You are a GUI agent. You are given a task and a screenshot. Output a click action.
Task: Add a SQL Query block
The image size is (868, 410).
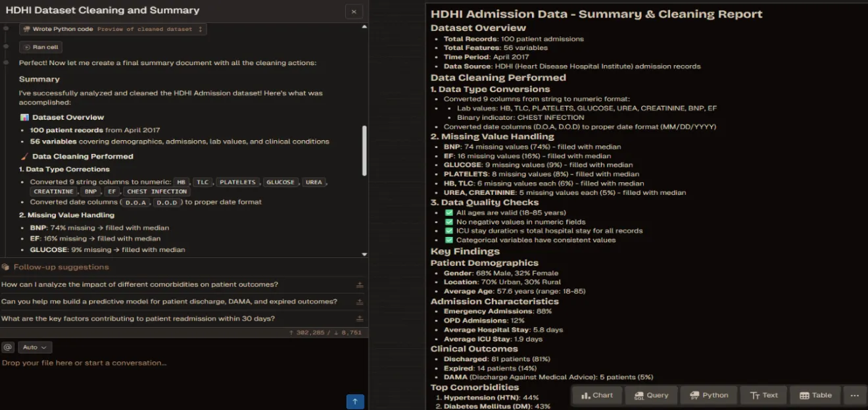tap(651, 395)
